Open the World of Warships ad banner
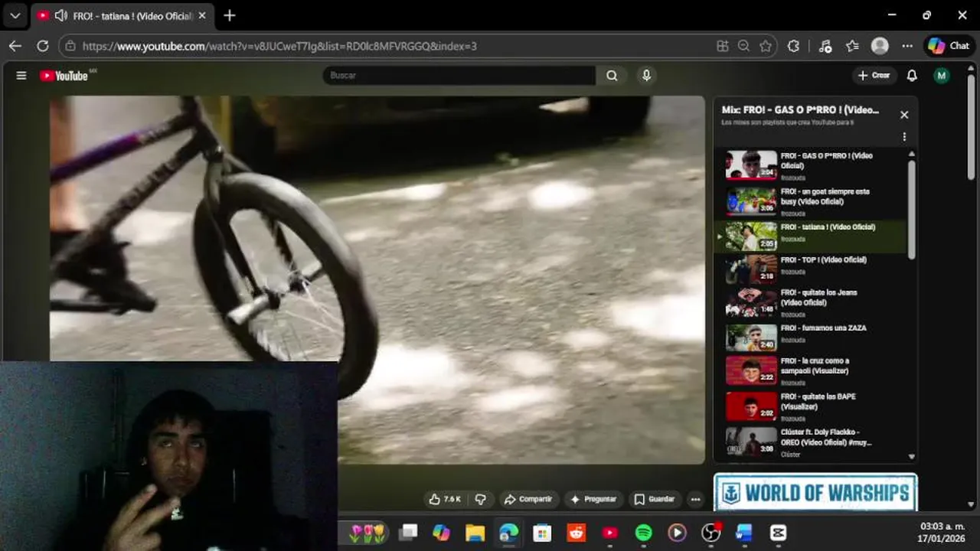The width and height of the screenshot is (980, 551). [x=815, y=492]
